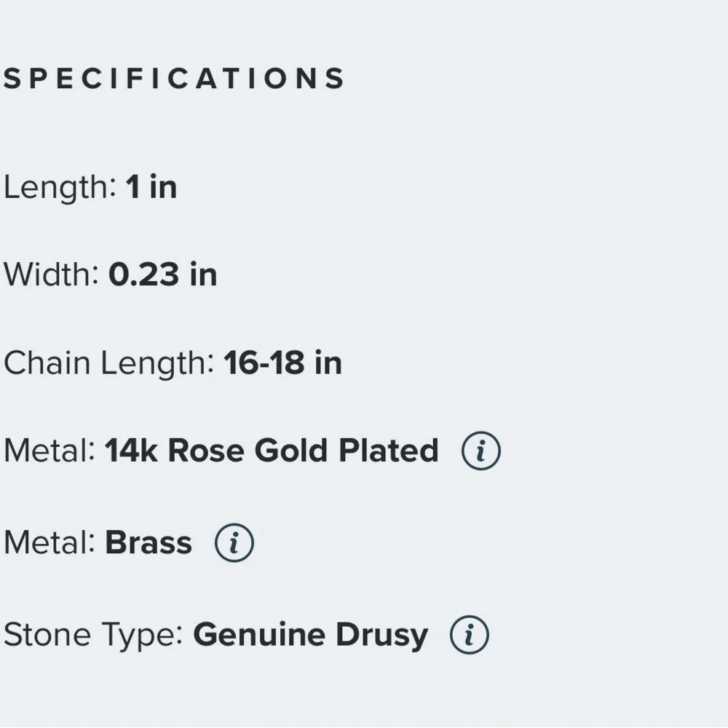Select the words 'Rose Gold'

(248, 451)
